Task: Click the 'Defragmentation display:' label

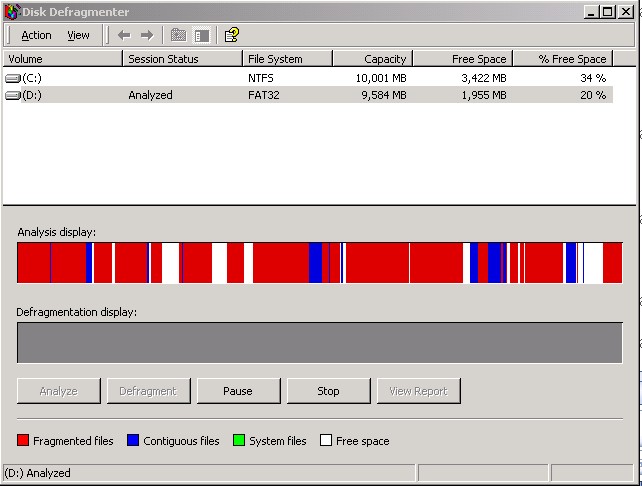Action: [77, 312]
